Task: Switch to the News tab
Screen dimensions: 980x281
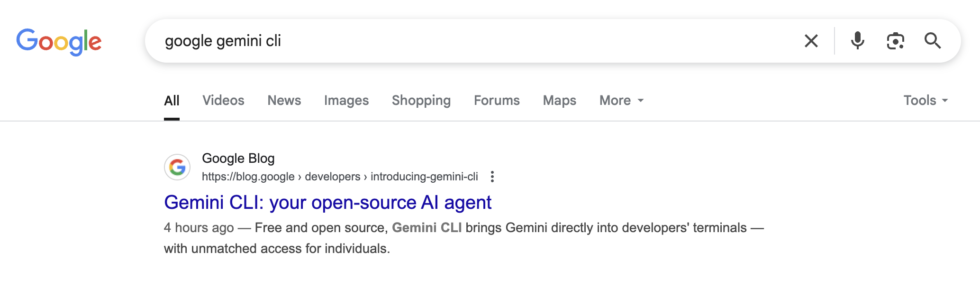Action: (284, 101)
